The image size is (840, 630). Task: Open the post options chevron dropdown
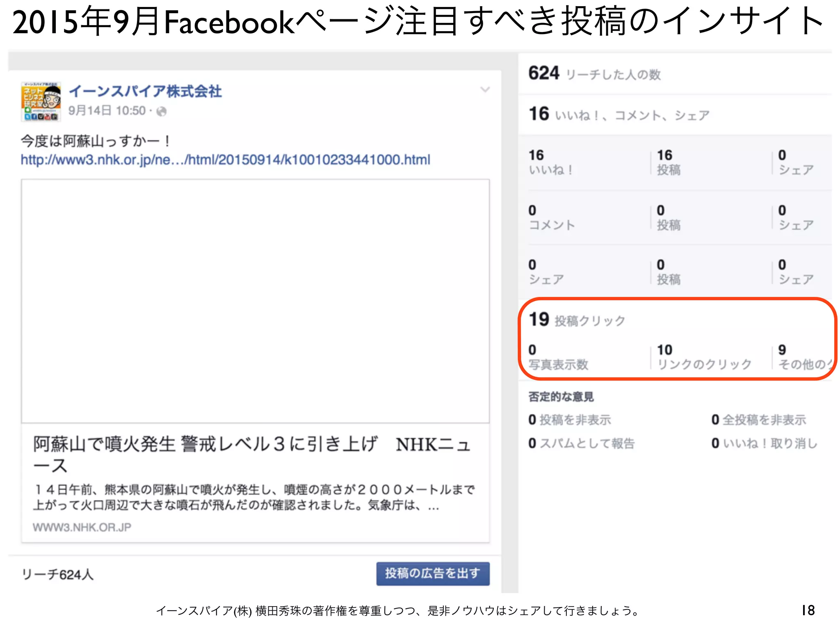485,89
